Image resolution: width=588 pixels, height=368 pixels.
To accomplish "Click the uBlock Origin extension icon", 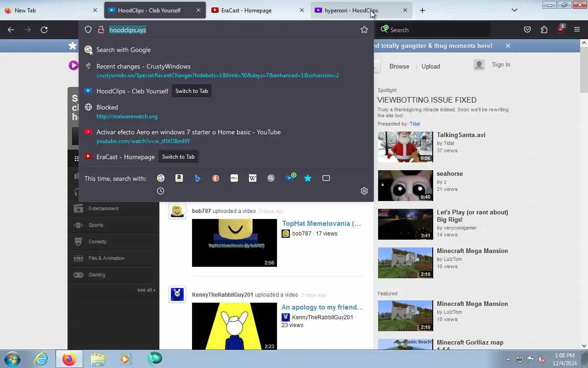I will pyautogui.click(x=561, y=29).
